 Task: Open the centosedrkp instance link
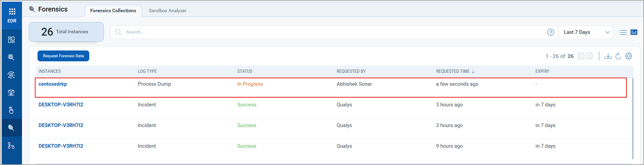53,84
